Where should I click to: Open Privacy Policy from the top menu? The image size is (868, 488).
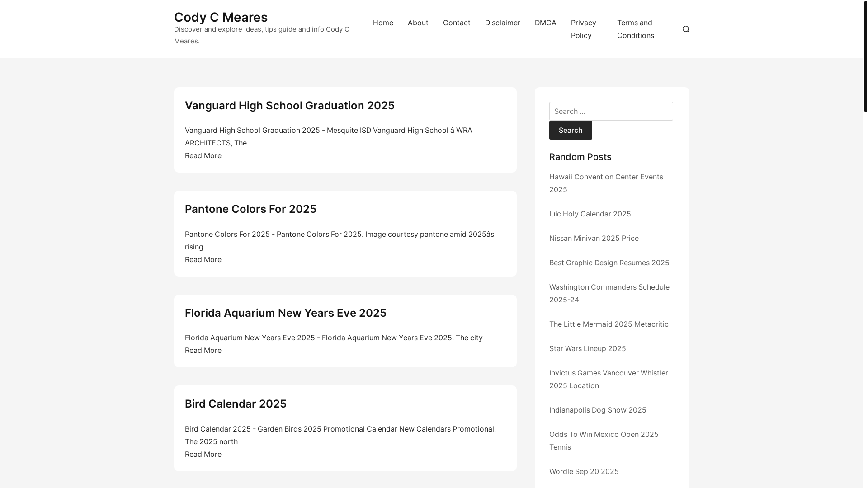click(x=584, y=29)
